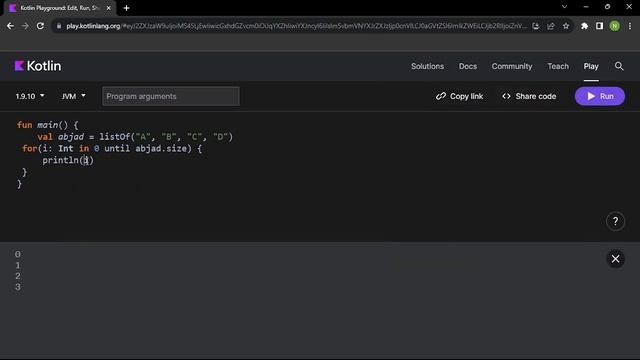The width and height of the screenshot is (640, 360).
Task: Click output line '0'
Action: click(x=18, y=254)
